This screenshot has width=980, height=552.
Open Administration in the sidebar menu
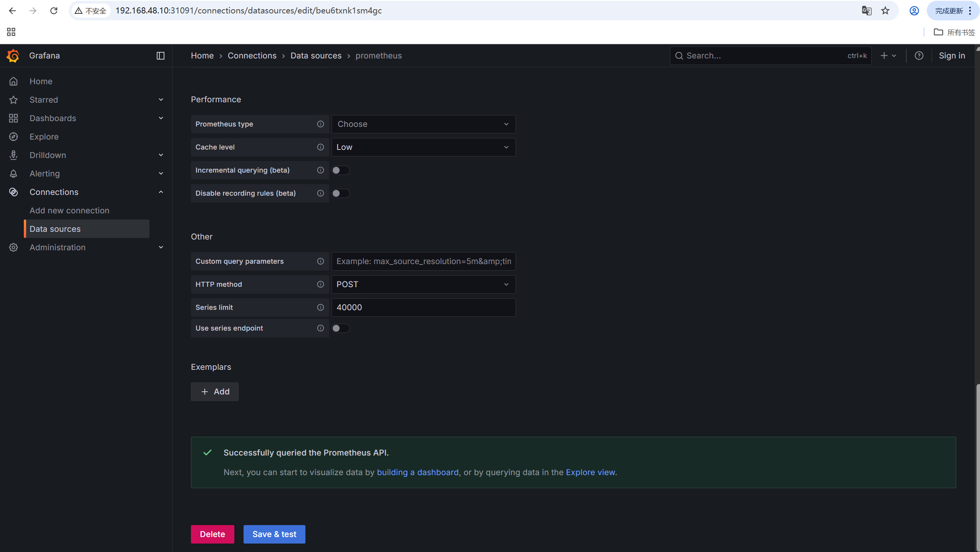[x=58, y=248]
